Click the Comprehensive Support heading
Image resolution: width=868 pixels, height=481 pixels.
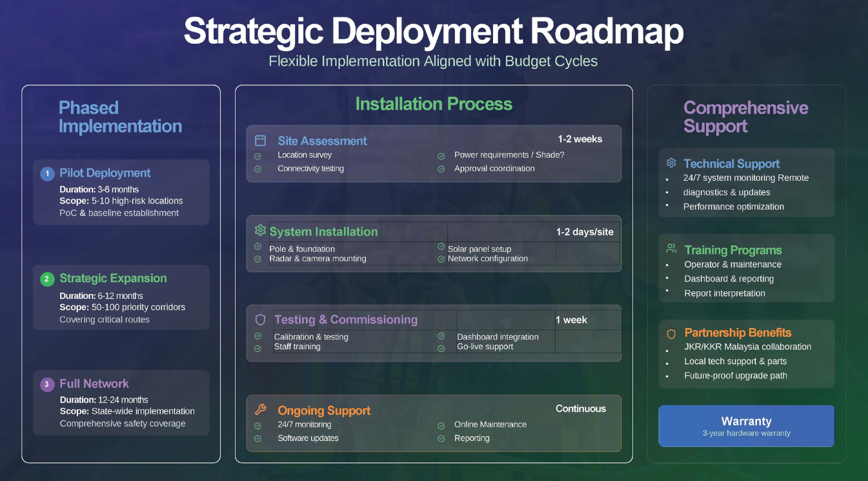pos(745,117)
